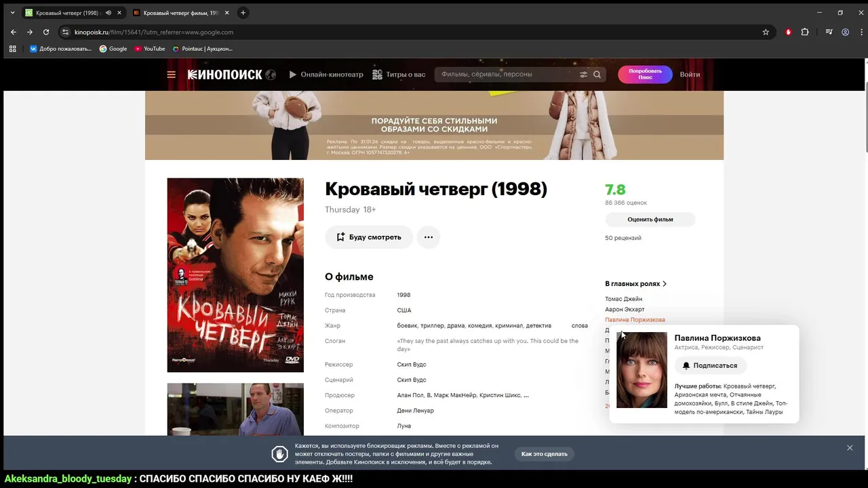Image resolution: width=868 pixels, height=488 pixels.
Task: Go back in the browser
Action: (x=13, y=32)
